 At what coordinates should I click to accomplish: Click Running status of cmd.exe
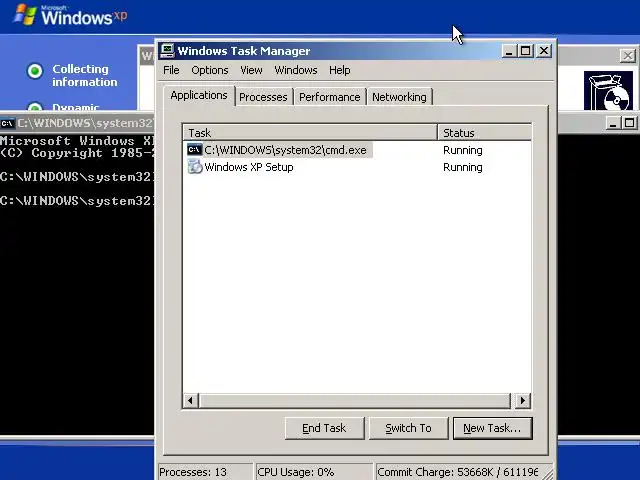pyautogui.click(x=463, y=150)
